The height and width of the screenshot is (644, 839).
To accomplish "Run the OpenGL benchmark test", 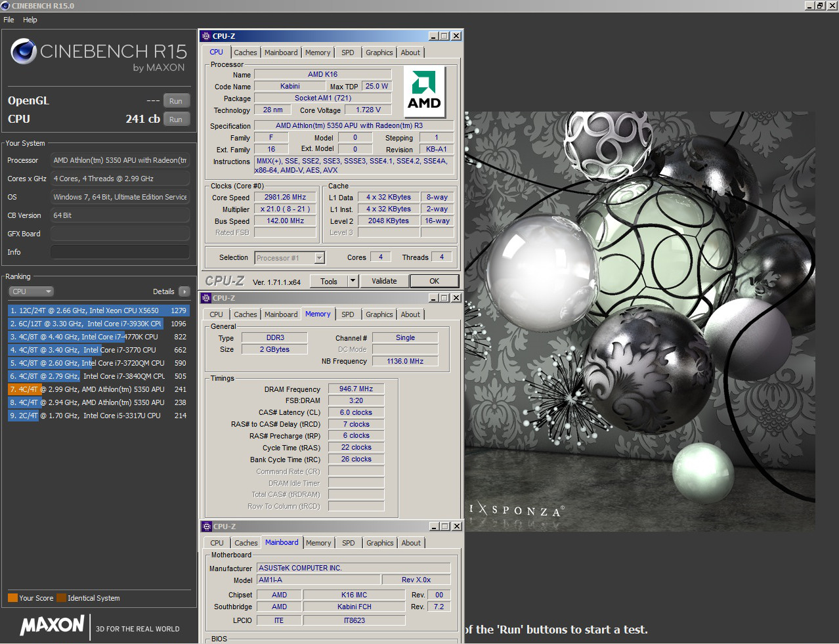I will (x=176, y=101).
